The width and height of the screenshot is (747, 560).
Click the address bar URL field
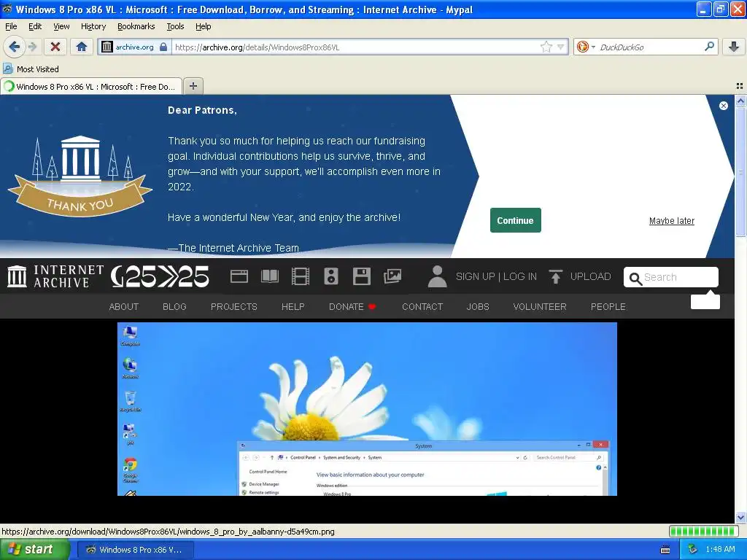click(x=355, y=47)
